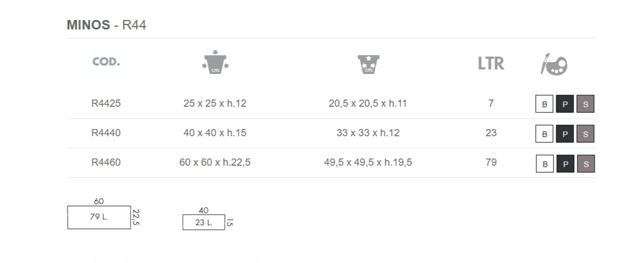Pick grey S swatch for R4460
This screenshot has height=263, width=644.
(586, 163)
